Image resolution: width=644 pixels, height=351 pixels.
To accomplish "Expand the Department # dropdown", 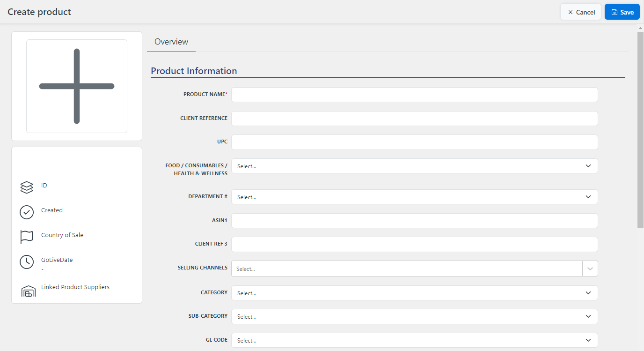I will click(415, 197).
